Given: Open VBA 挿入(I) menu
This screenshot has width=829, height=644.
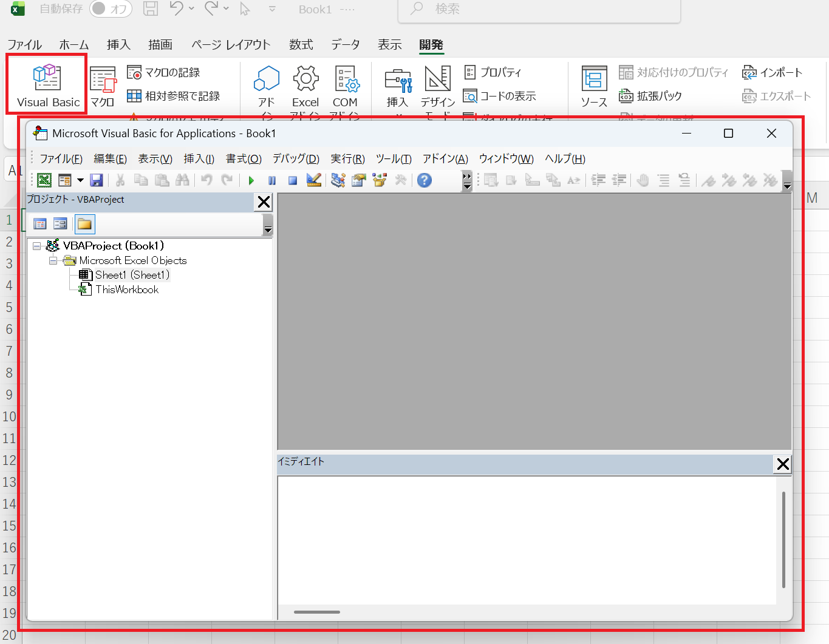Looking at the screenshot, I should point(199,159).
